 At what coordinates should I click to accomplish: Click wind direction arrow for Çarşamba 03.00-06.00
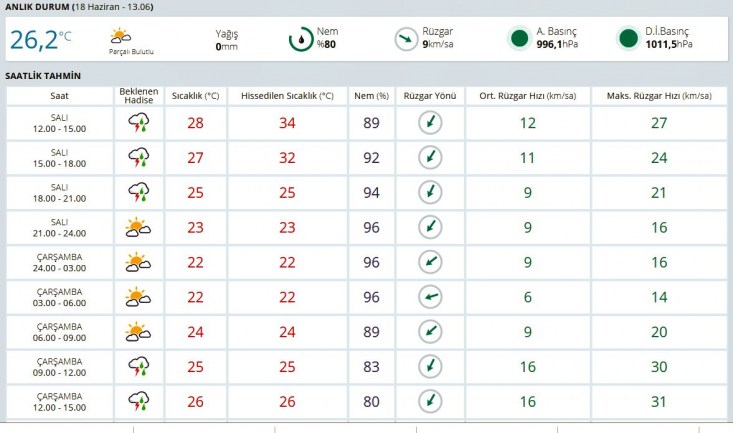coord(430,296)
